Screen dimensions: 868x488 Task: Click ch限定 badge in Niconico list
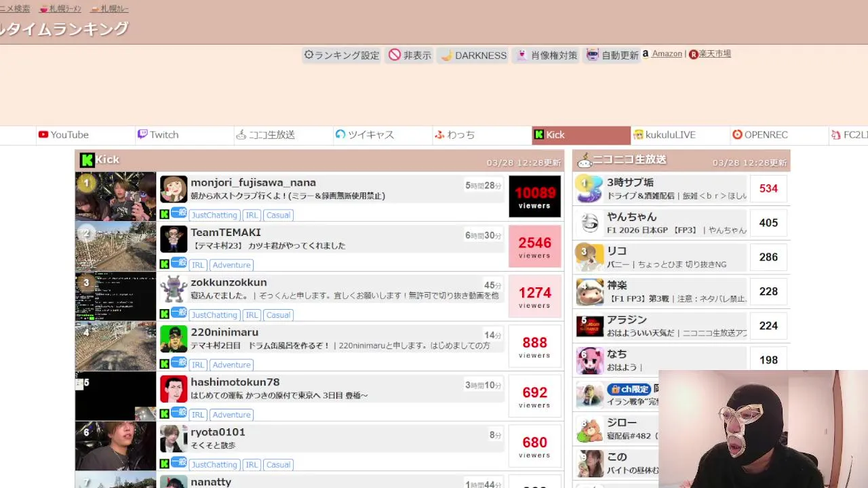[629, 389]
